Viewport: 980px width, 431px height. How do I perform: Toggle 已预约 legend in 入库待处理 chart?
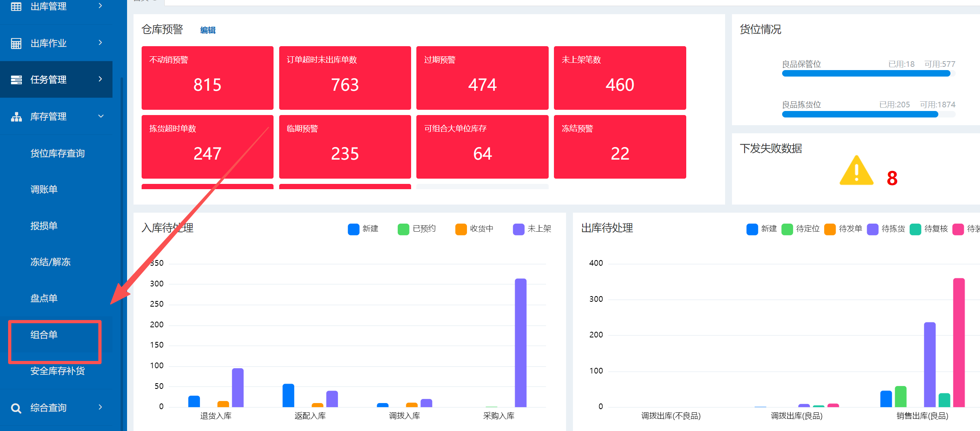417,229
